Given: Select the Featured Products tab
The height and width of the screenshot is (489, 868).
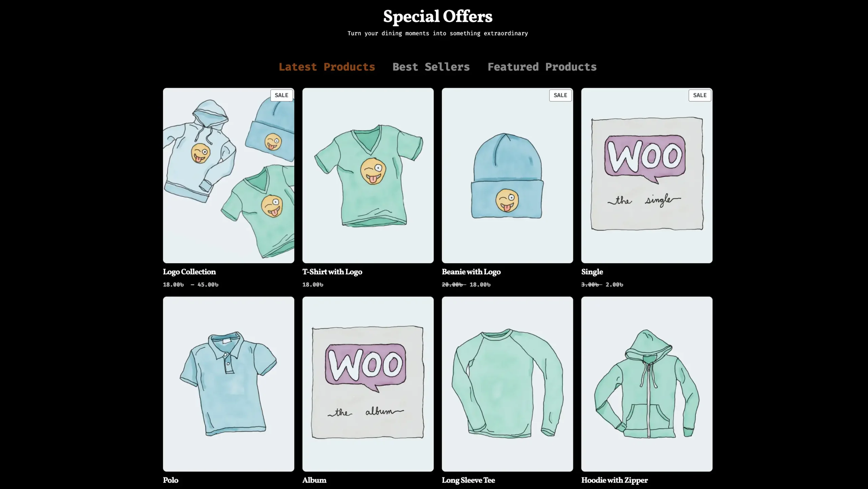Looking at the screenshot, I should pos(542,67).
